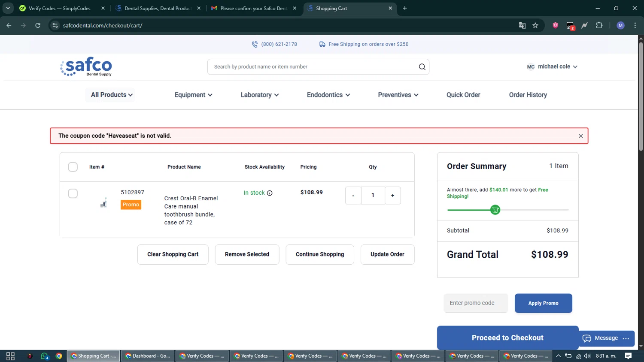644x362 pixels.
Task: Click the browser address bar URL
Action: (x=103, y=25)
